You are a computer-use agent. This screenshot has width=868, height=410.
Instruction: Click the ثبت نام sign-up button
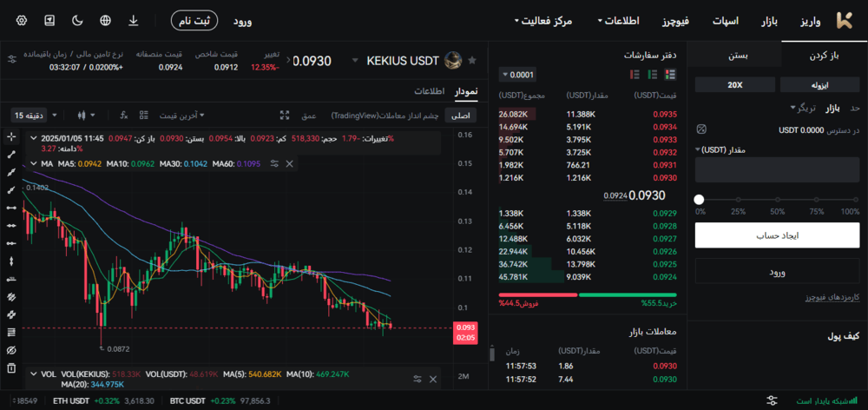194,21
